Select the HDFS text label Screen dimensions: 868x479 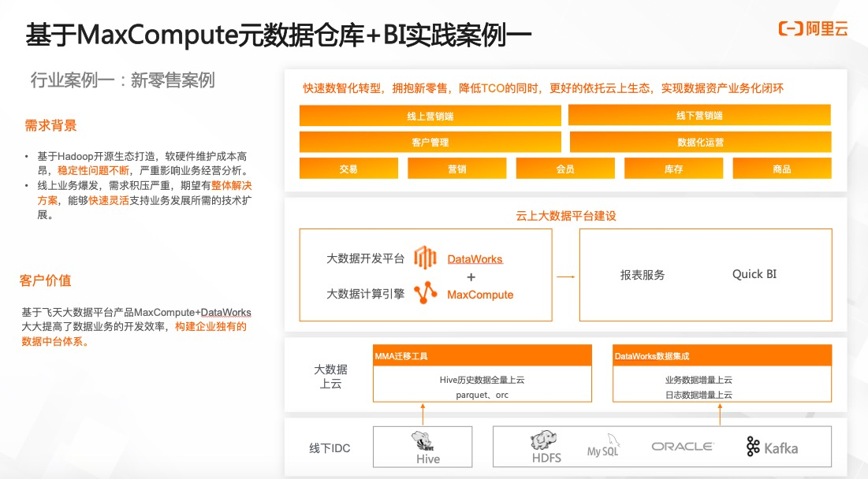coord(546,458)
